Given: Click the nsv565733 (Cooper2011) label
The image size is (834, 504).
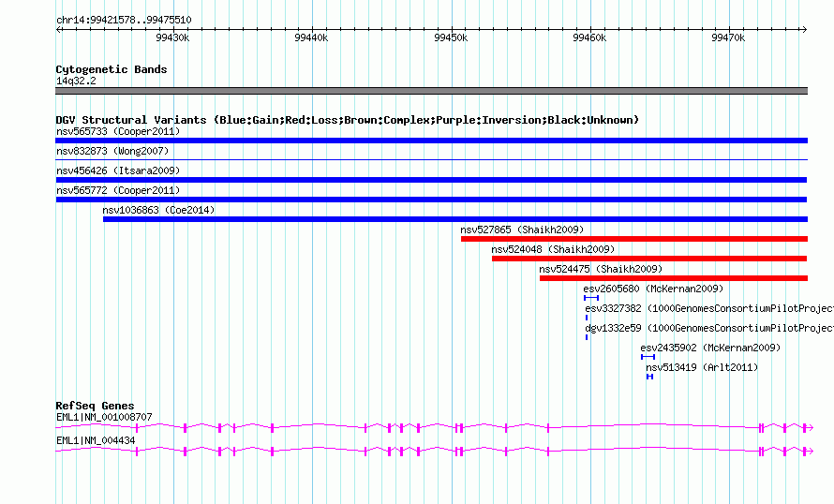Looking at the screenshot, I should (118, 131).
